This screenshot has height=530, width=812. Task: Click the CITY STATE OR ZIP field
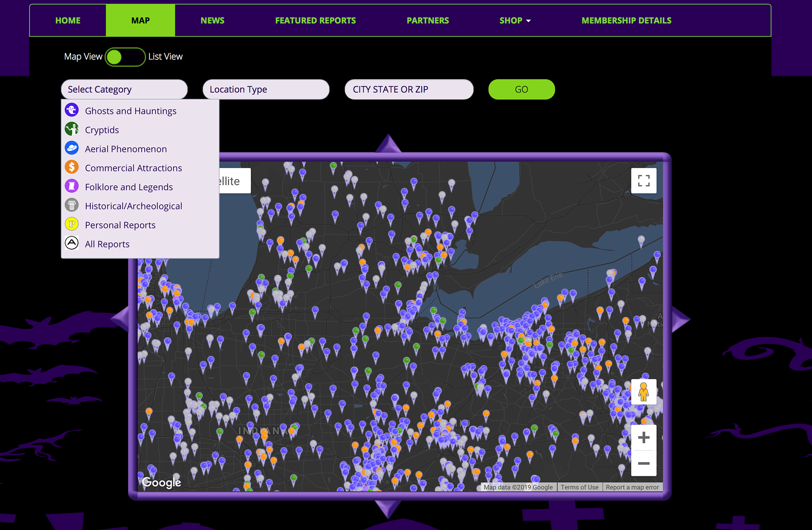tap(409, 90)
